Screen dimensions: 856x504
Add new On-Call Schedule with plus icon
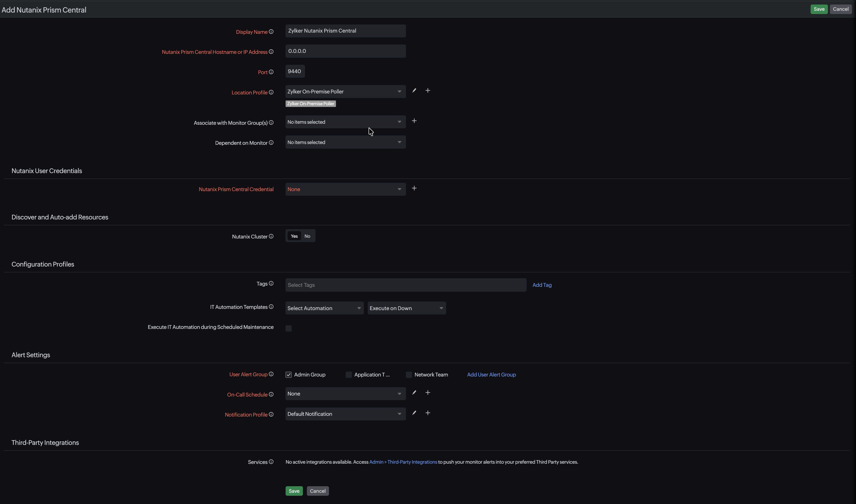428,393
